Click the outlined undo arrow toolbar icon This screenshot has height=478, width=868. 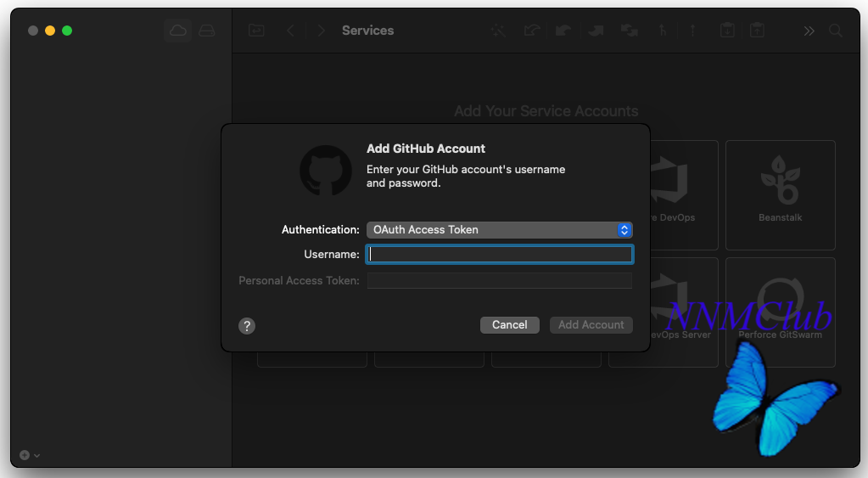click(531, 31)
